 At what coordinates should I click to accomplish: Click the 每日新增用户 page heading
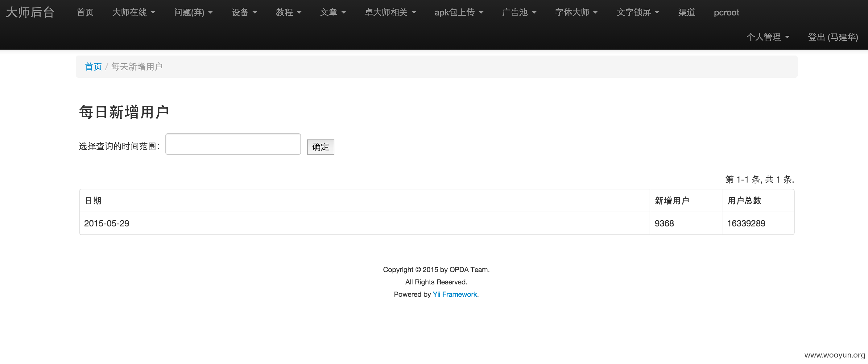(x=124, y=112)
